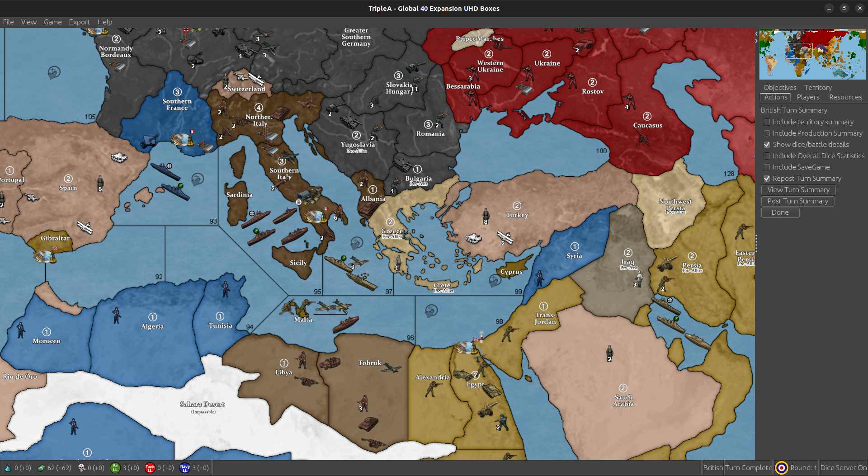Click the British roundel icon in status bar
The width and height of the screenshot is (868, 476).
(781, 468)
